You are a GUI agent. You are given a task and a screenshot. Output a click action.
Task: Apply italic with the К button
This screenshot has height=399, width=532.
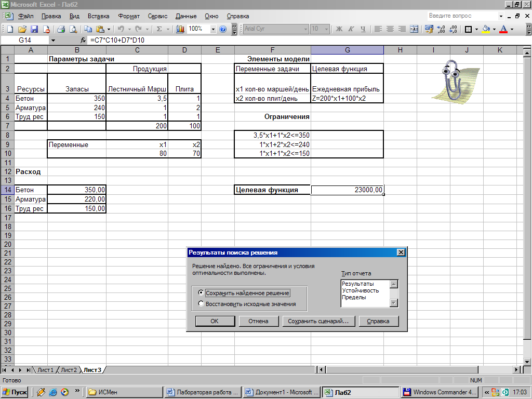(351, 29)
